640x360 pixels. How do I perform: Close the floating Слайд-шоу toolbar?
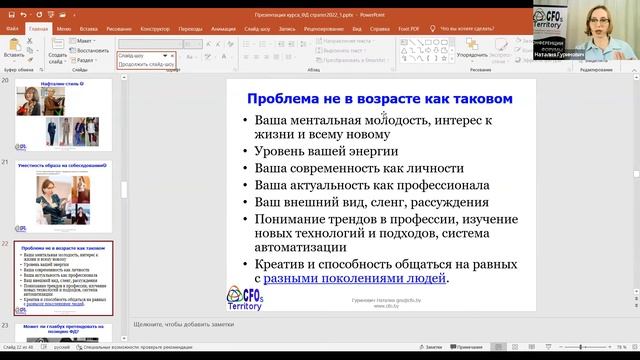coord(172,56)
